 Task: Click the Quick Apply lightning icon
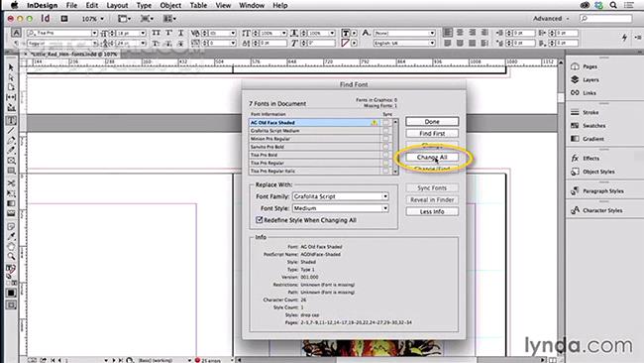(624, 38)
